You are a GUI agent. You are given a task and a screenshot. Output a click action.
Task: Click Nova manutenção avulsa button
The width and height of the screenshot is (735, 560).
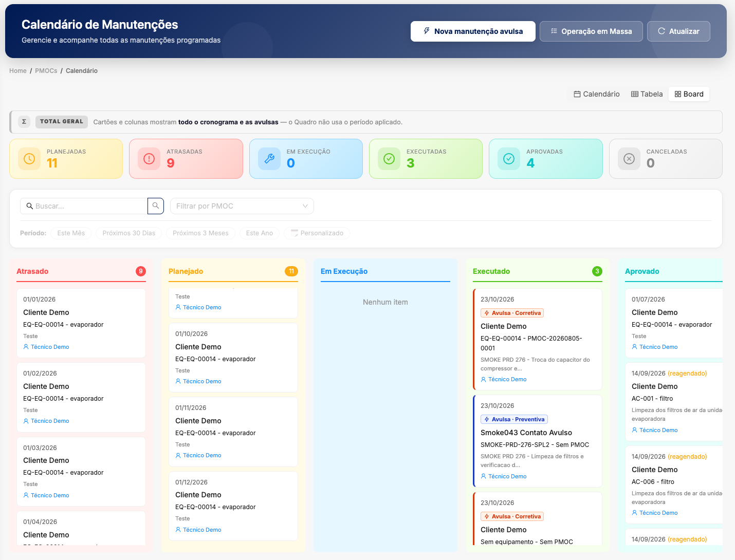pyautogui.click(x=473, y=31)
